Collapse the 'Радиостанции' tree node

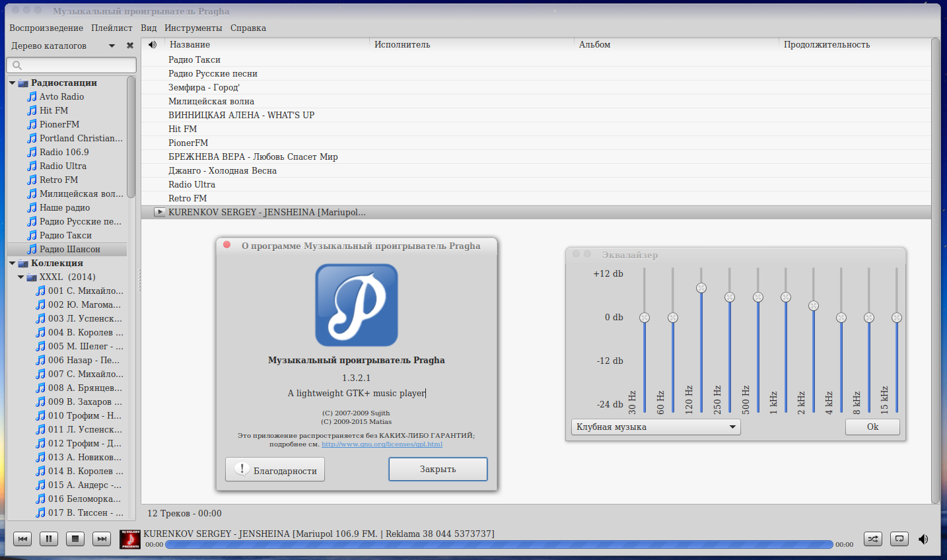point(12,83)
